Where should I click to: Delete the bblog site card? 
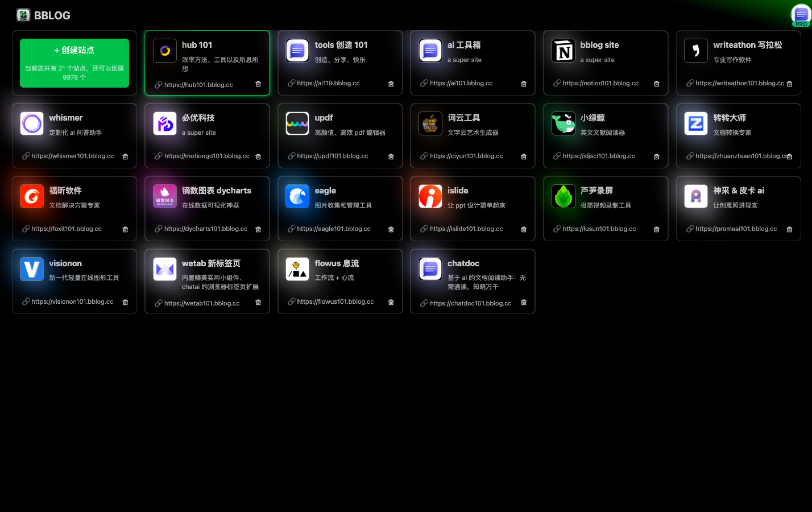pos(657,84)
